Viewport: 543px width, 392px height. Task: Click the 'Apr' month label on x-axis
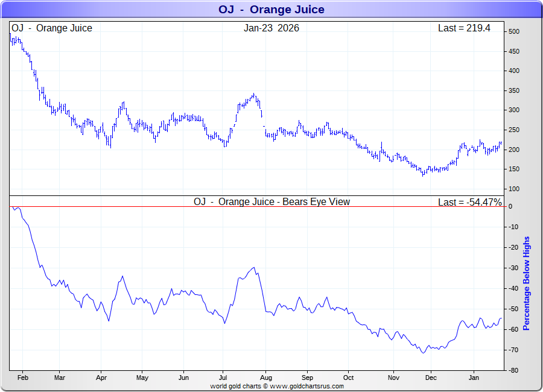click(101, 378)
